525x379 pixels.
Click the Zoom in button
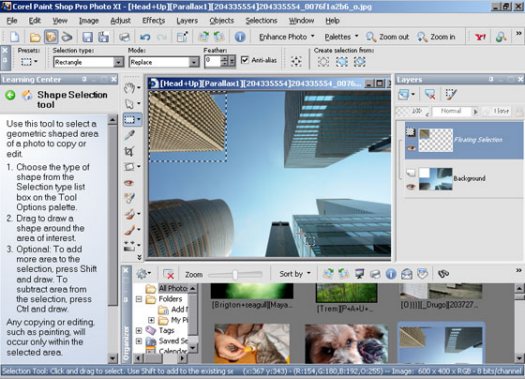click(x=436, y=37)
